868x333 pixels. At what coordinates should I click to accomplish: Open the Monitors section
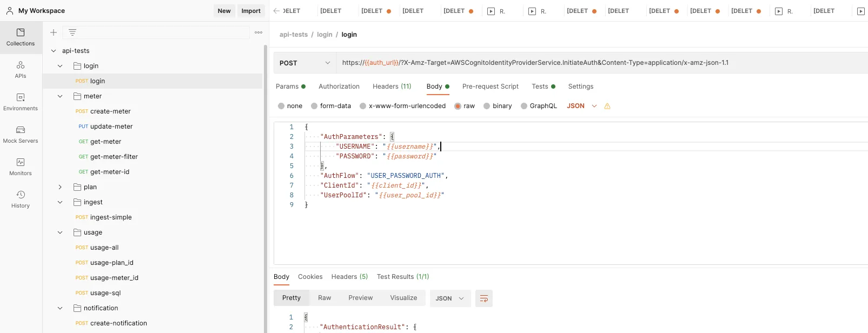point(21,167)
